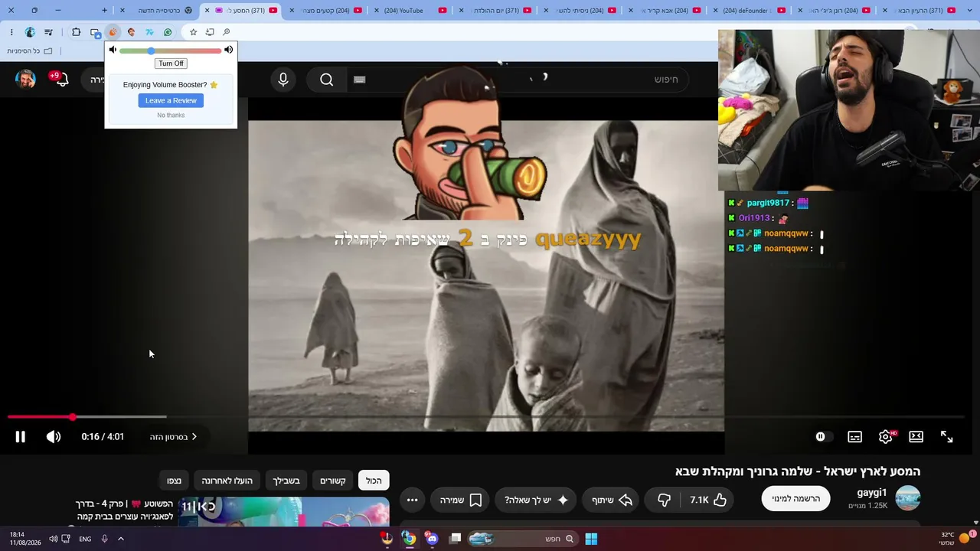Image resolution: width=980 pixels, height=551 pixels.
Task: Open Chrome from the taskbar
Action: click(410, 539)
